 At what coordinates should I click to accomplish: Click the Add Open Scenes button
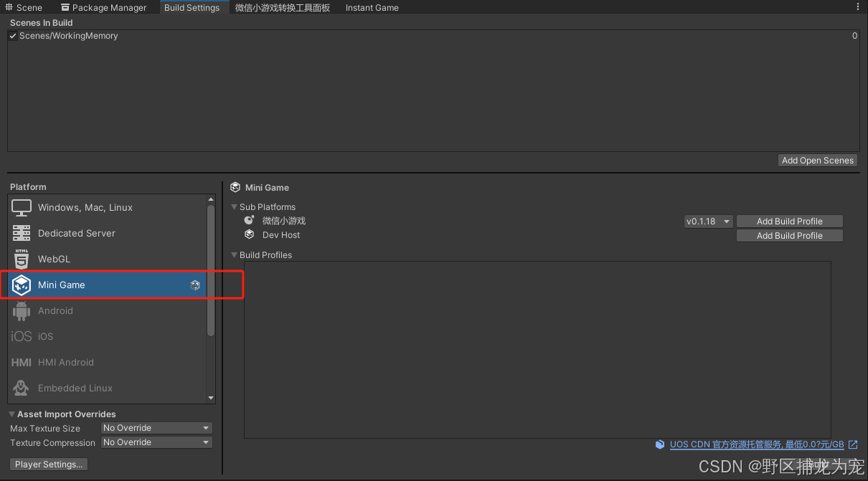(x=818, y=161)
